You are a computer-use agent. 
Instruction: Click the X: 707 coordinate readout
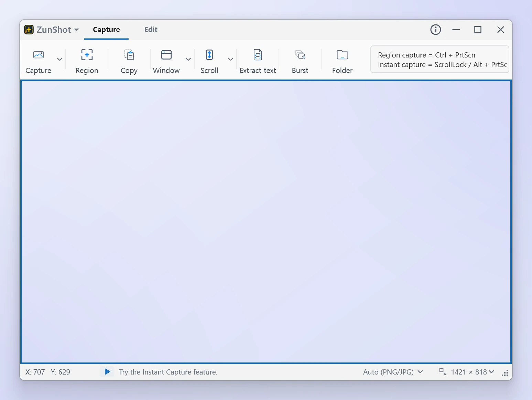tap(35, 372)
